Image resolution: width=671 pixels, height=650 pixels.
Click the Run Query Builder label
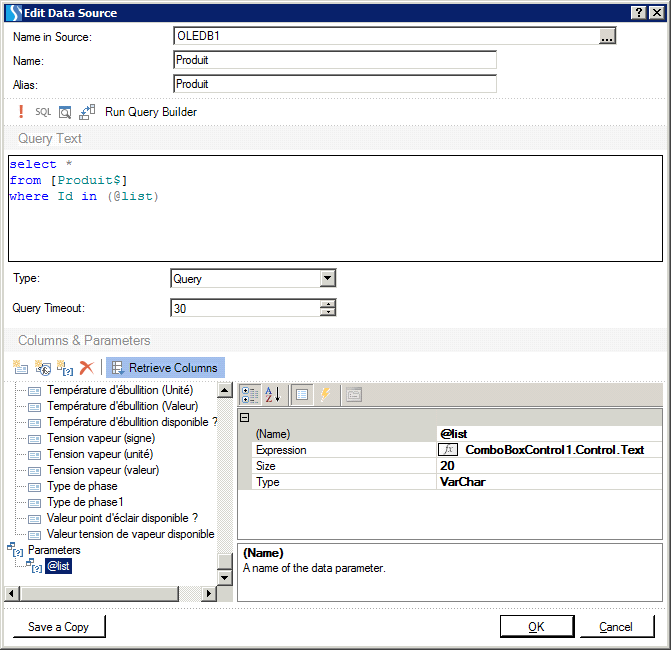pyautogui.click(x=151, y=112)
